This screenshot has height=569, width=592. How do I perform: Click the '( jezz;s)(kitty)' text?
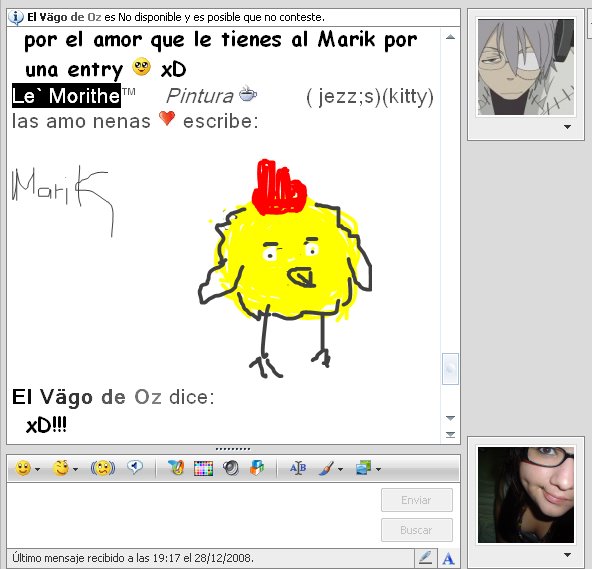tap(370, 96)
